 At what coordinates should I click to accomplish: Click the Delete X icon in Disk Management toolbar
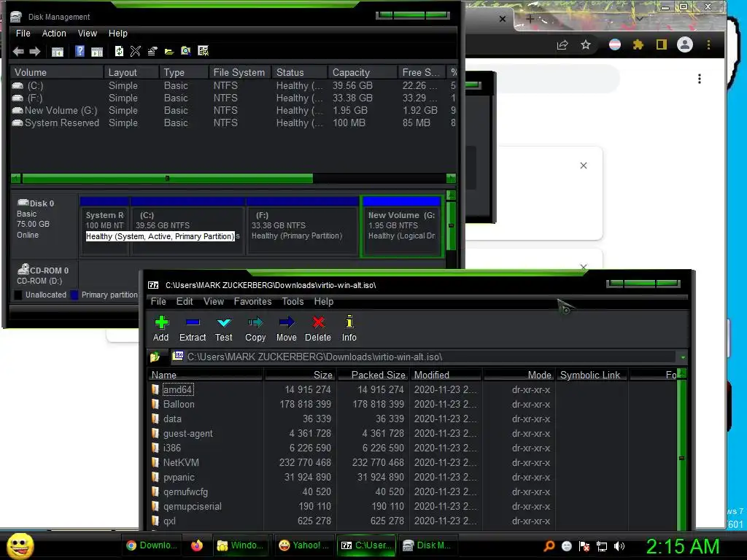pos(135,51)
